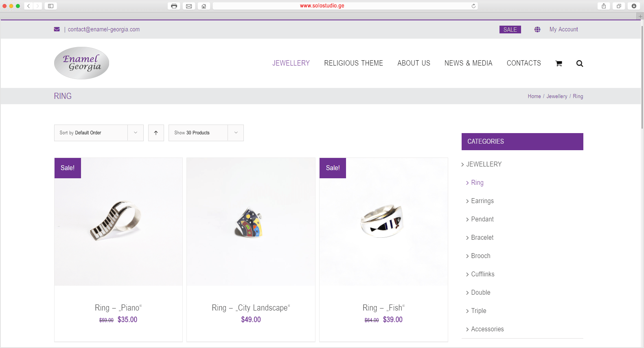This screenshot has height=348, width=644.
Task: Click the Ring – Piano title
Action: point(118,308)
